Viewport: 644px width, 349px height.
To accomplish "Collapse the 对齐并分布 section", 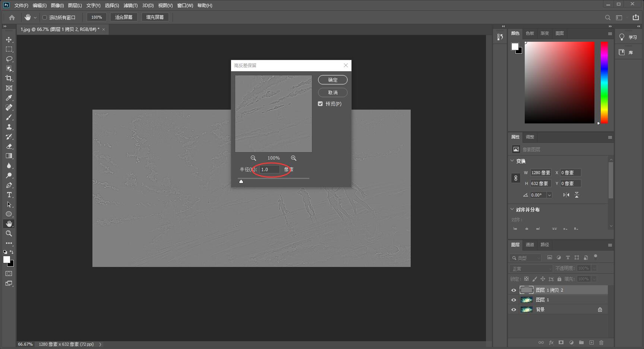I will point(512,209).
